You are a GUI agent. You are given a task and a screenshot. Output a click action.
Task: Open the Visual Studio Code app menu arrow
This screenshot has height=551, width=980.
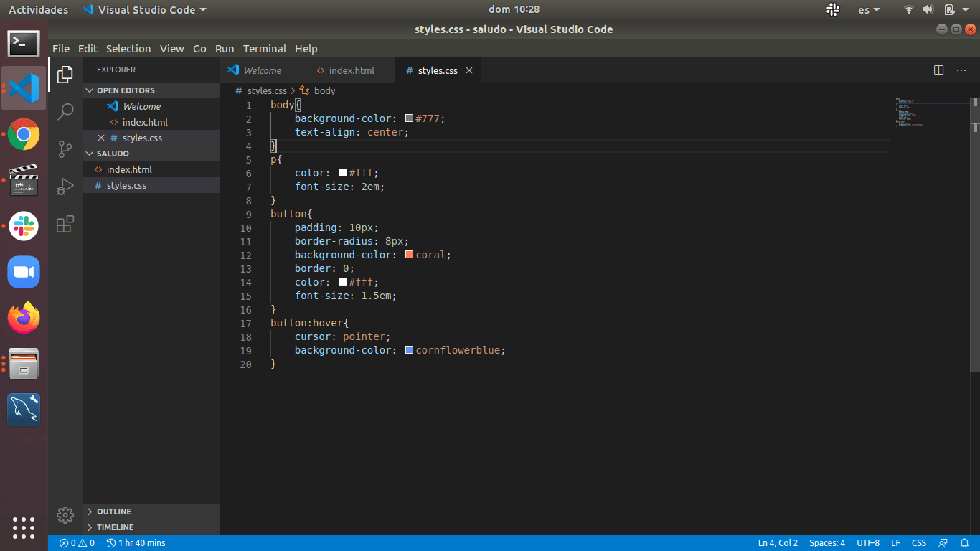tap(203, 10)
